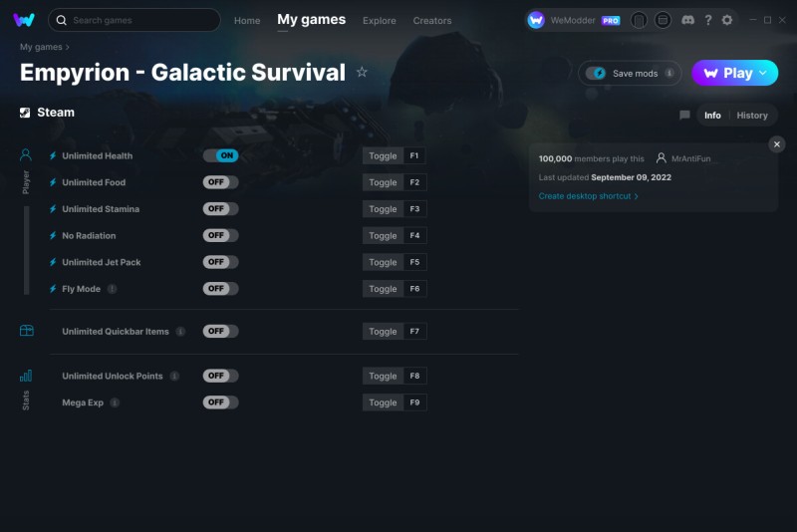797x532 pixels.
Task: Disable the Unlimited Health toggle
Action: [x=220, y=155]
